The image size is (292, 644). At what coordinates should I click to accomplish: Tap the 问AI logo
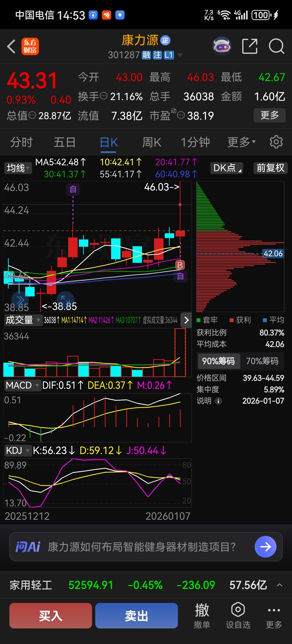point(28,547)
